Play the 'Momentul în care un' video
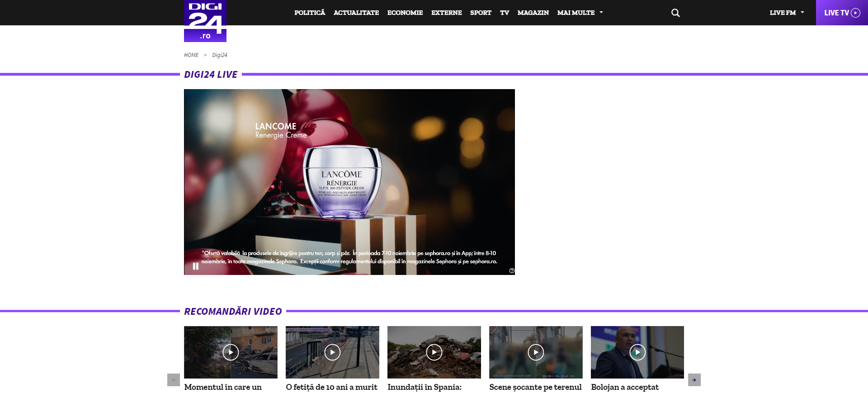The image size is (868, 393). [x=231, y=352]
